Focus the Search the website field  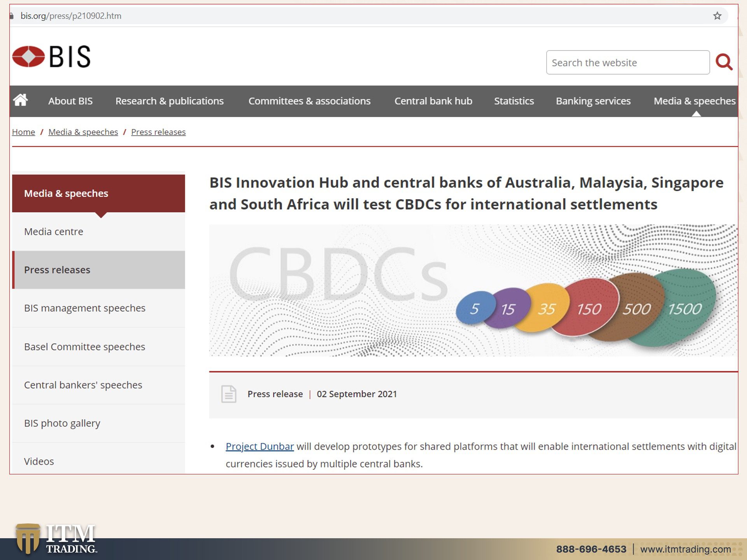[x=628, y=62]
